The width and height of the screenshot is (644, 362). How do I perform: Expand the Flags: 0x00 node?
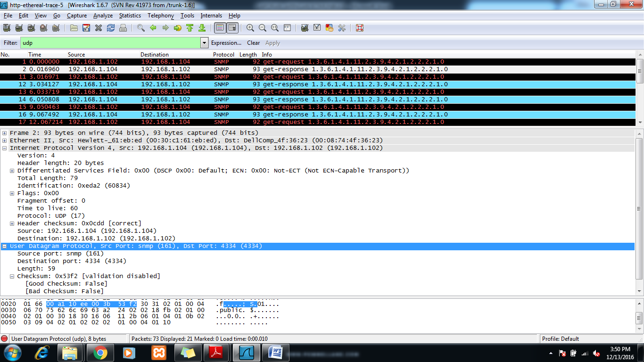12,193
